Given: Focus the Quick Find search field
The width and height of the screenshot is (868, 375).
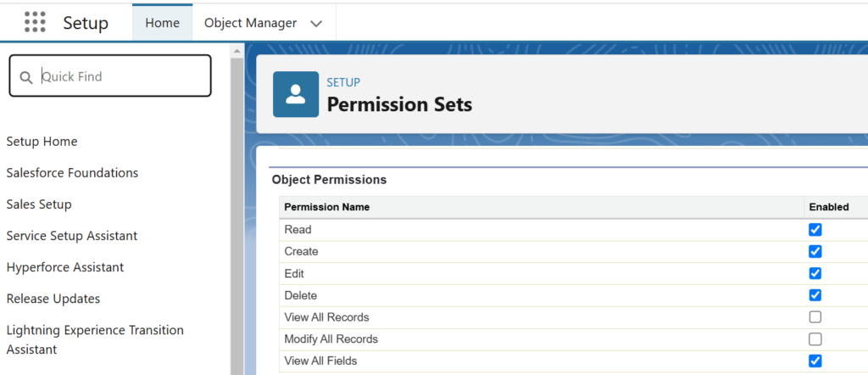Looking at the screenshot, I should pos(110,76).
